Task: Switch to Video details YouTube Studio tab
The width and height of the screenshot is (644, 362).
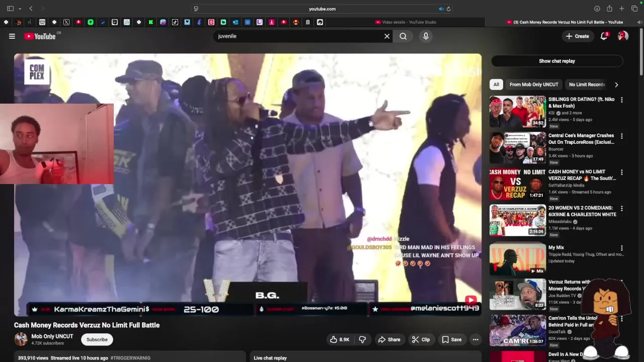Action: [406, 22]
